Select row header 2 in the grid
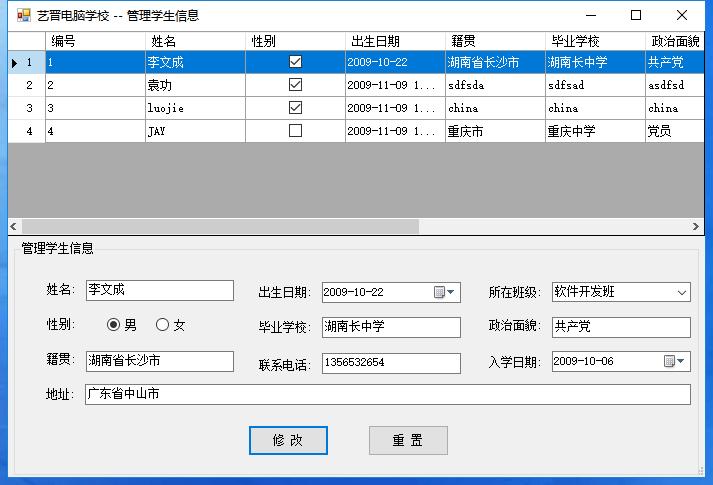Viewport: 713px width, 485px height. click(27, 85)
